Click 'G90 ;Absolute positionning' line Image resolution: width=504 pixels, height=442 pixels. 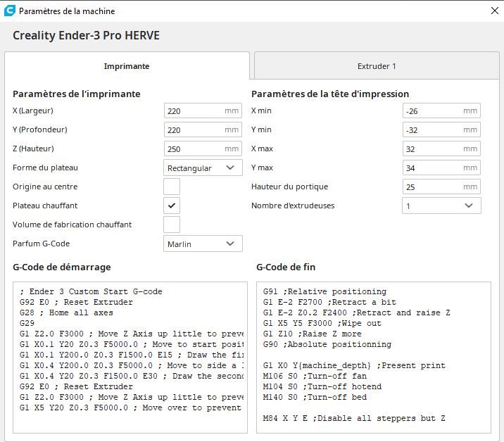point(327,344)
